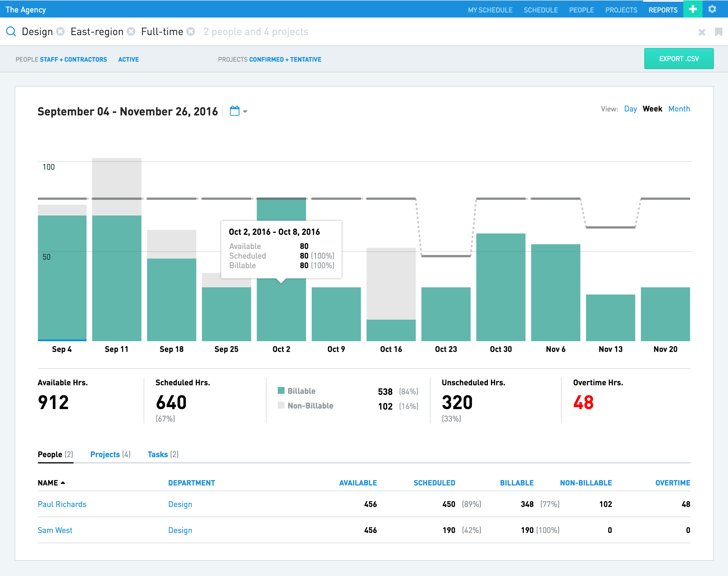This screenshot has height=576, width=728.
Task: Remove the Design filter tag
Action: point(60,31)
